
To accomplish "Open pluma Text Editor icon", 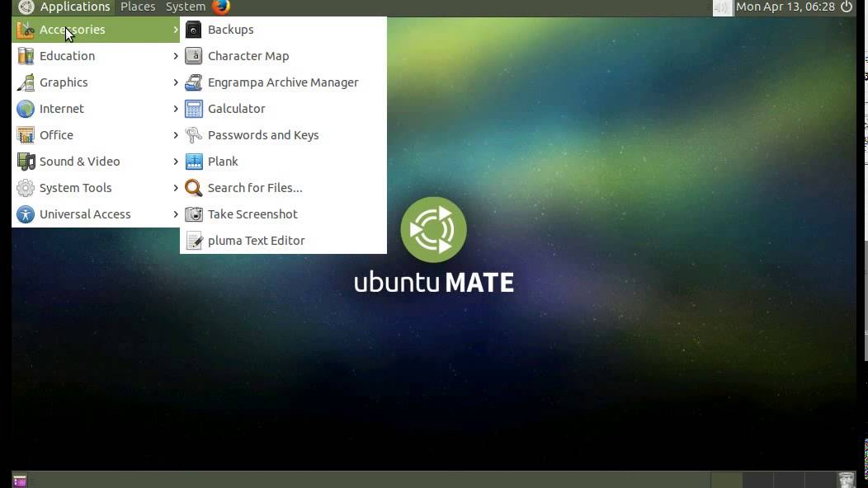I will tap(193, 241).
